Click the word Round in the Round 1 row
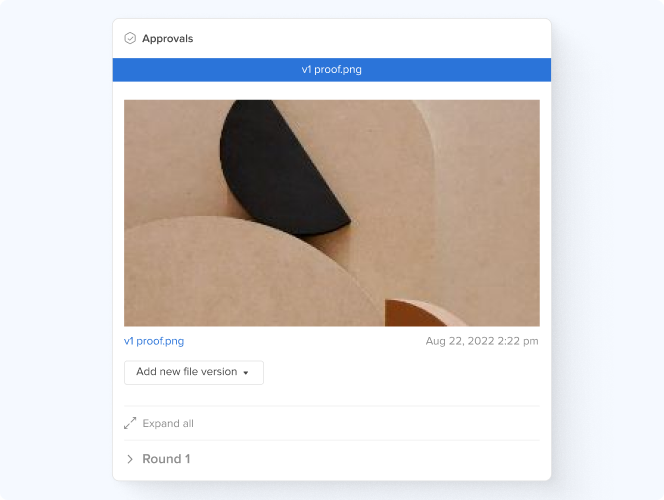This screenshot has width=664, height=500. coord(162,459)
